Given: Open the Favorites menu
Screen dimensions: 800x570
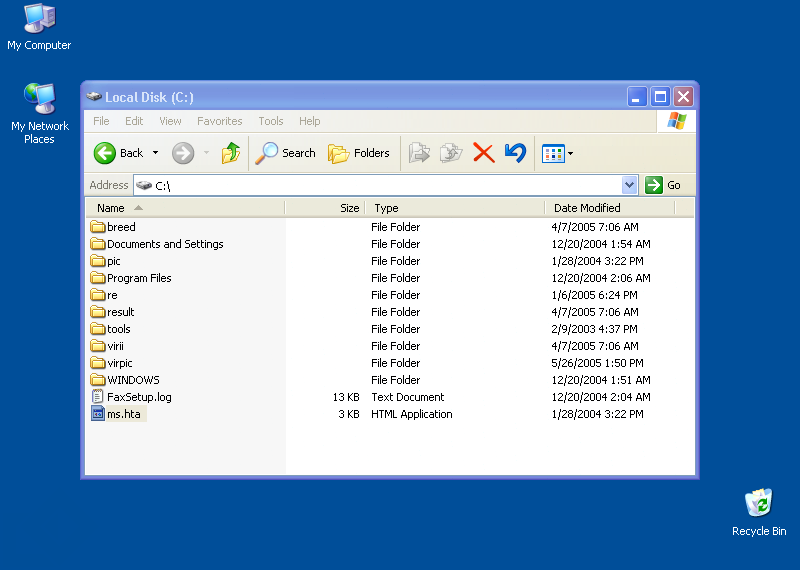Looking at the screenshot, I should (x=219, y=121).
